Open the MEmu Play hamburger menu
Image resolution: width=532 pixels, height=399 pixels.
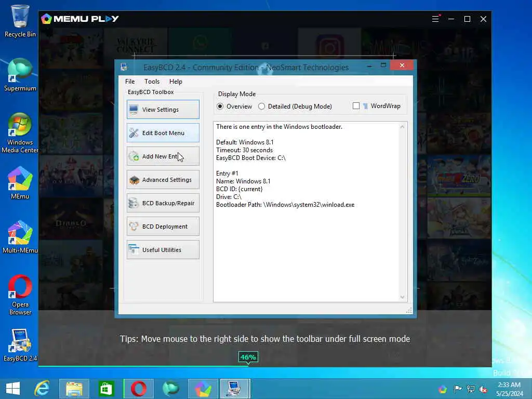pyautogui.click(x=435, y=19)
